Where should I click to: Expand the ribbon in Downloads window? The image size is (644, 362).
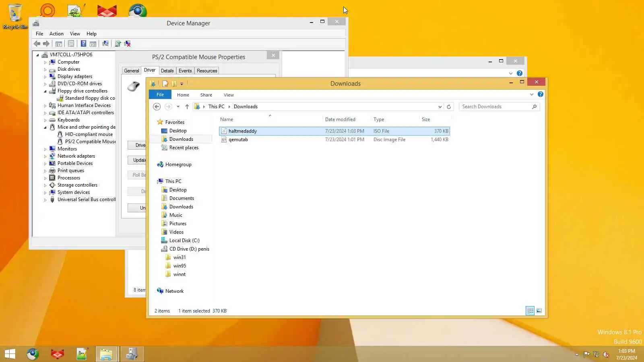tap(532, 95)
